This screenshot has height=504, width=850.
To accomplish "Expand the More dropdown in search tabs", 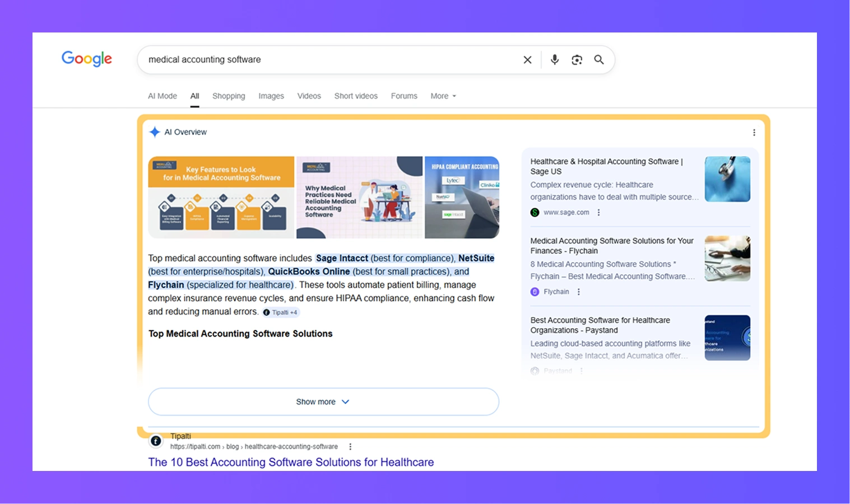I will click(x=443, y=96).
